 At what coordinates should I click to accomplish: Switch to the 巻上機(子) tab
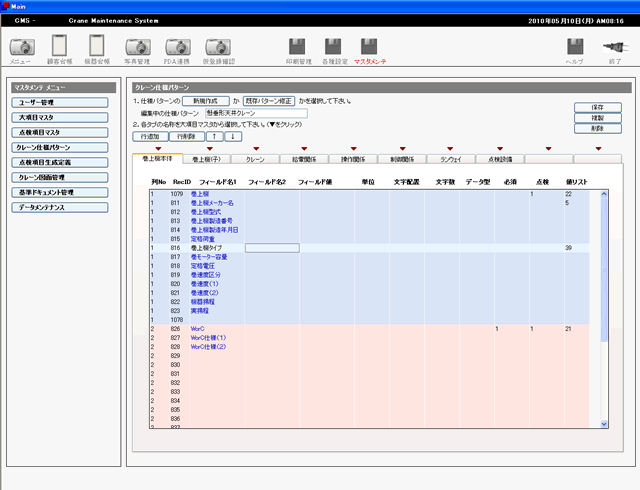[207, 159]
